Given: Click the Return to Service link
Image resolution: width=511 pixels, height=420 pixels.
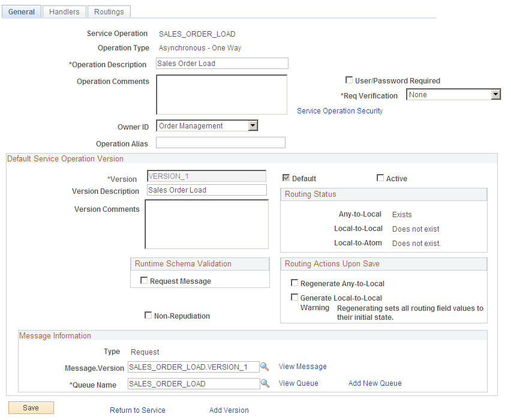Looking at the screenshot, I should click(x=137, y=410).
